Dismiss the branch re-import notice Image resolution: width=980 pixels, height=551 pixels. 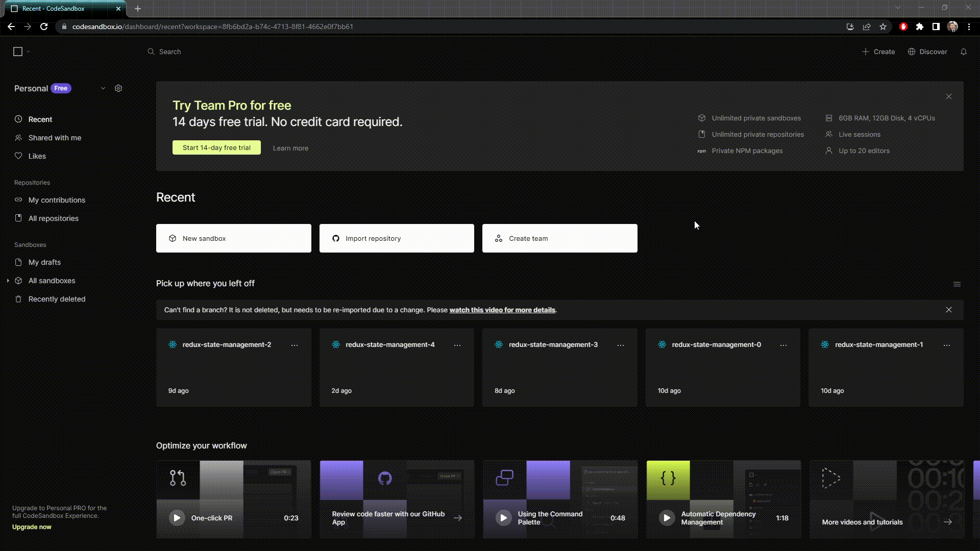point(949,310)
